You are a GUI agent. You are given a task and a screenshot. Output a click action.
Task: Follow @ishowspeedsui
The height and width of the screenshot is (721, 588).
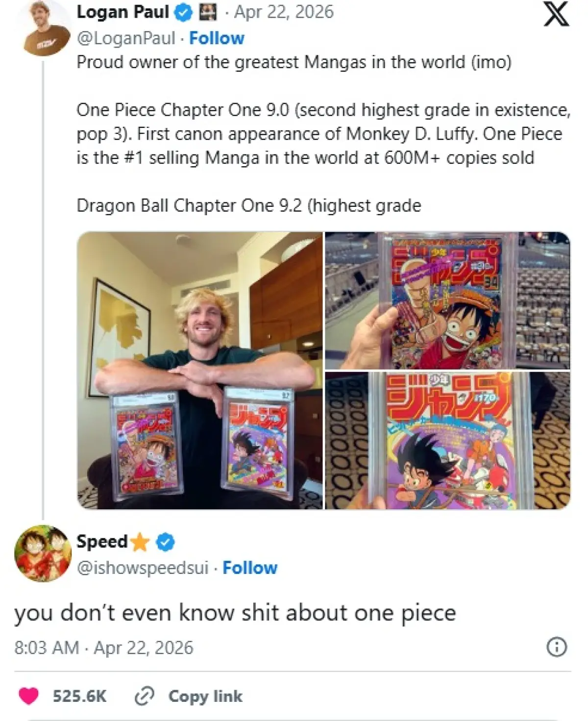250,568
